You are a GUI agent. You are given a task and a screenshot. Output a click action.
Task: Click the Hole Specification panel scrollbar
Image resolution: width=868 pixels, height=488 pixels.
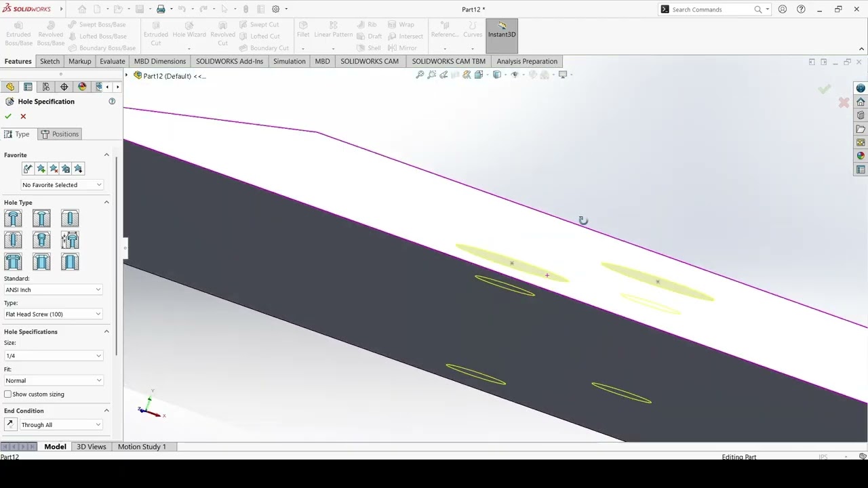click(x=117, y=256)
